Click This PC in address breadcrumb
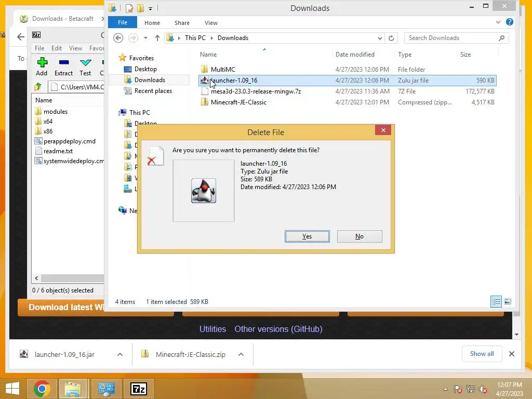Viewport: 532px width, 399px height. [x=195, y=38]
